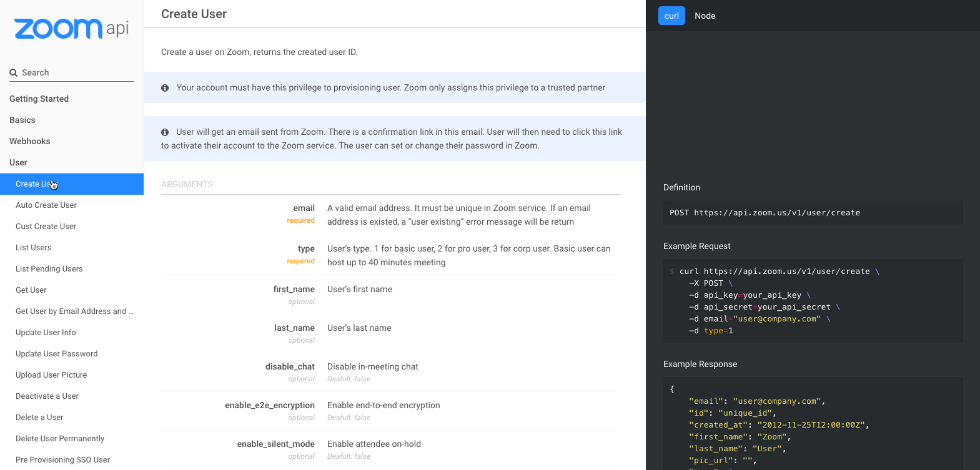Viewport: 980px width, 470px height.
Task: Click the Example Response heading
Action: 700,364
